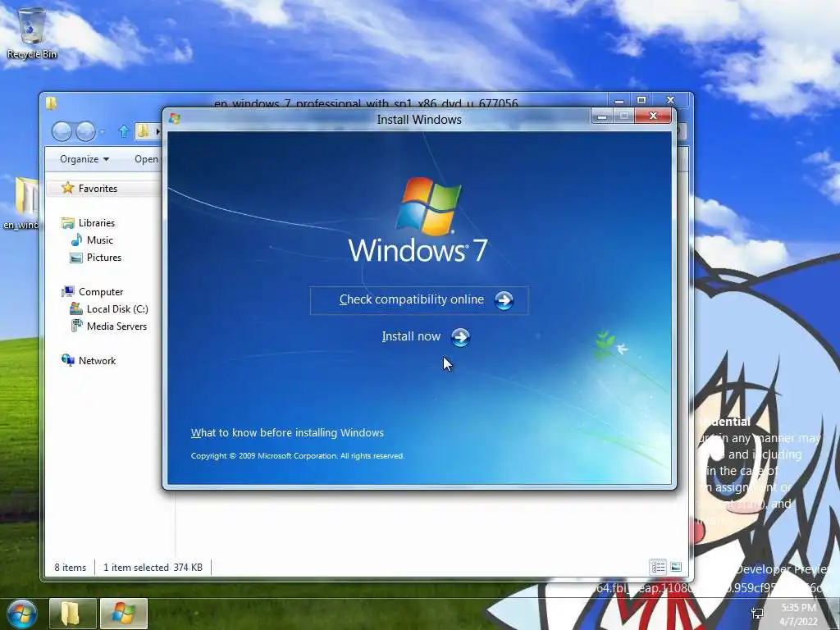
Task: Switch Explorer to large icons view
Action: tap(676, 567)
